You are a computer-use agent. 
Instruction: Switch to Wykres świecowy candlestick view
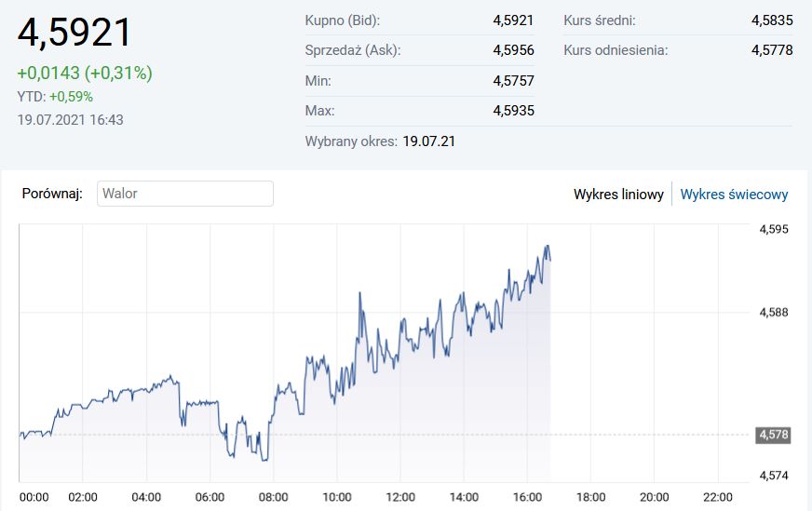[734, 195]
